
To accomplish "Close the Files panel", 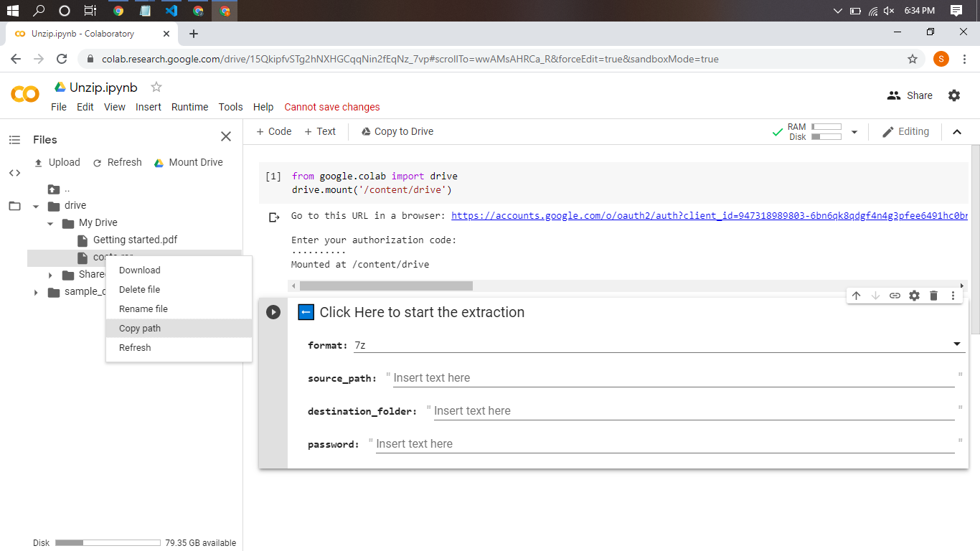I will pos(226,136).
